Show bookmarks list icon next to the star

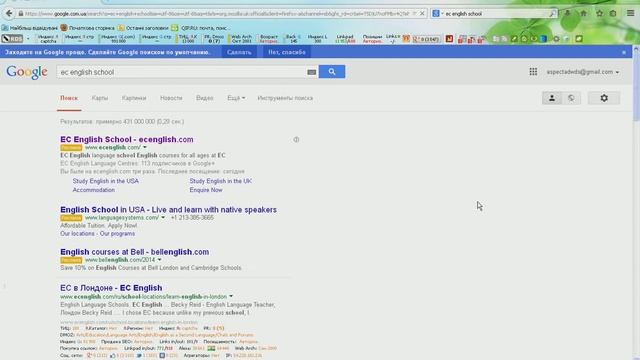click(x=613, y=13)
